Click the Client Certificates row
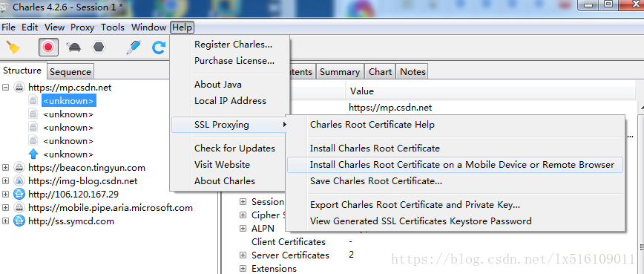The image size is (644, 274). (x=289, y=242)
